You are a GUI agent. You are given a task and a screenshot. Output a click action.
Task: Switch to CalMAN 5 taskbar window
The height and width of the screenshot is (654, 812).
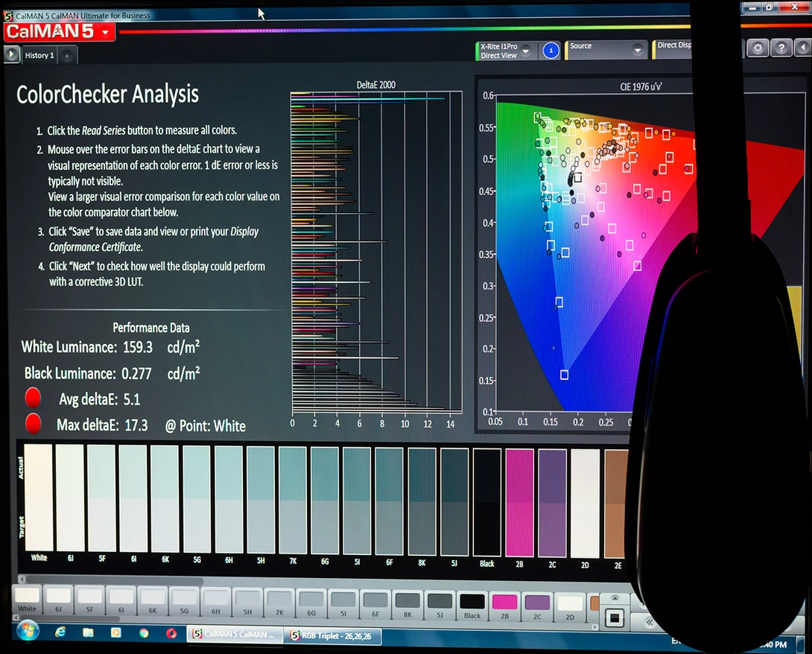[235, 635]
